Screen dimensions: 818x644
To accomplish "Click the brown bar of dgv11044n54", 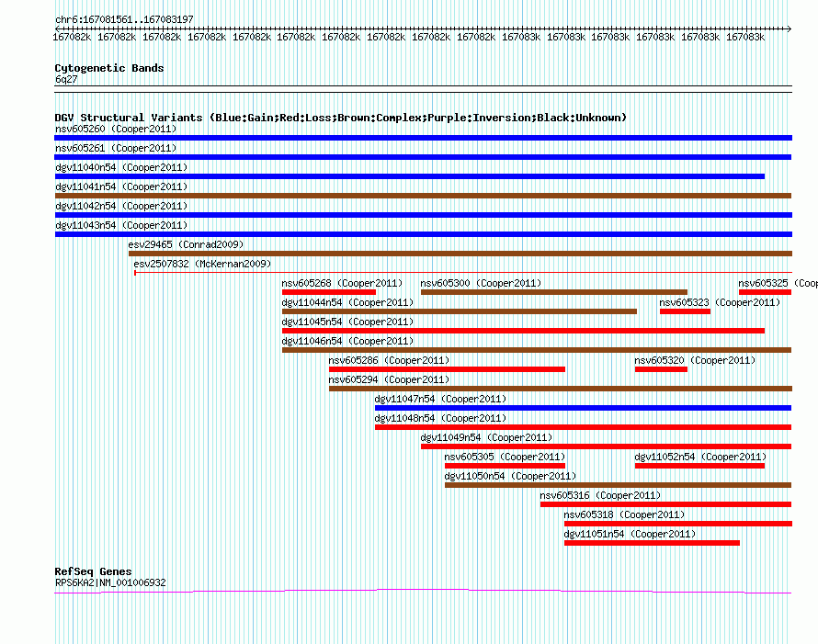I will [x=460, y=311].
